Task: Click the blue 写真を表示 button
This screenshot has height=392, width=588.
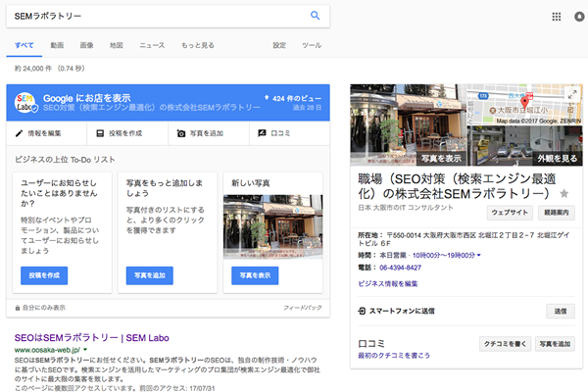Action: pyautogui.click(x=255, y=275)
